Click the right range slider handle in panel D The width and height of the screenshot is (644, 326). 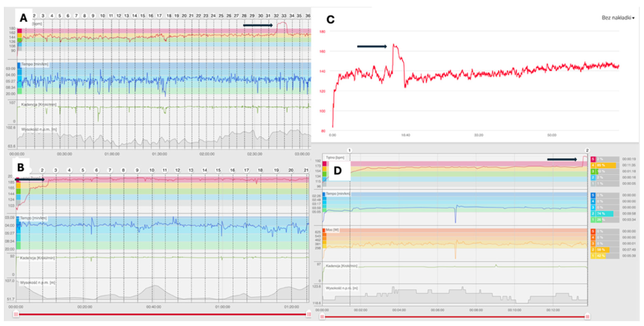pyautogui.click(x=587, y=317)
